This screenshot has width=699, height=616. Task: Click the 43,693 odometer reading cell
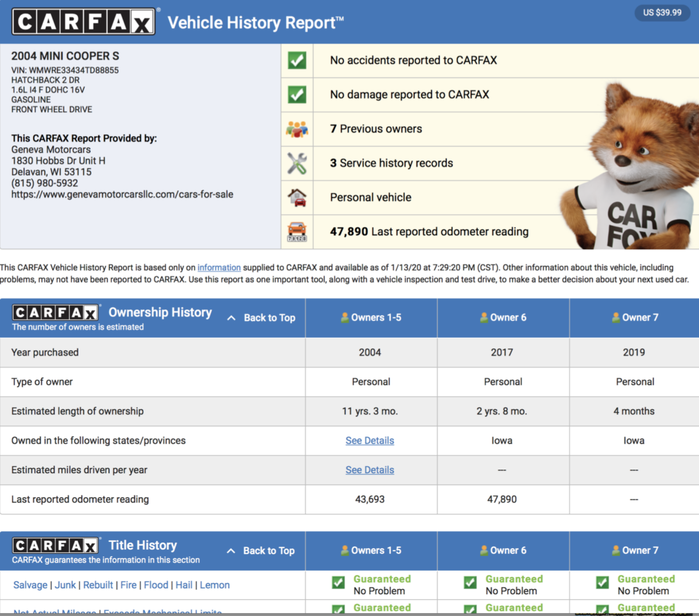(x=370, y=499)
